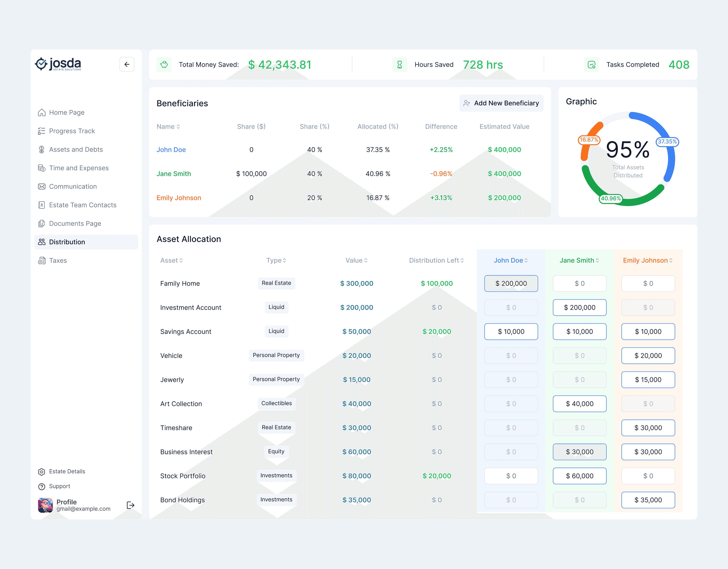Click the josda logo
Viewport: 728px width, 569px height.
click(58, 64)
